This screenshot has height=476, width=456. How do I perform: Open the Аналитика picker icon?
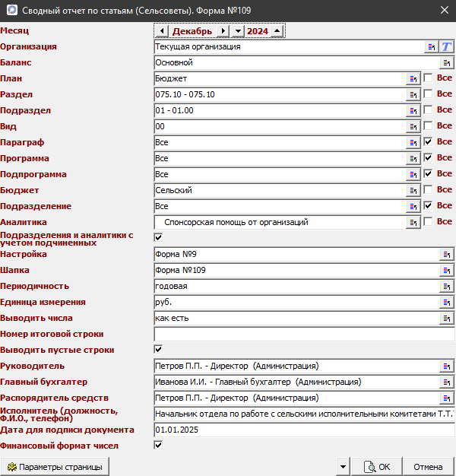413,222
